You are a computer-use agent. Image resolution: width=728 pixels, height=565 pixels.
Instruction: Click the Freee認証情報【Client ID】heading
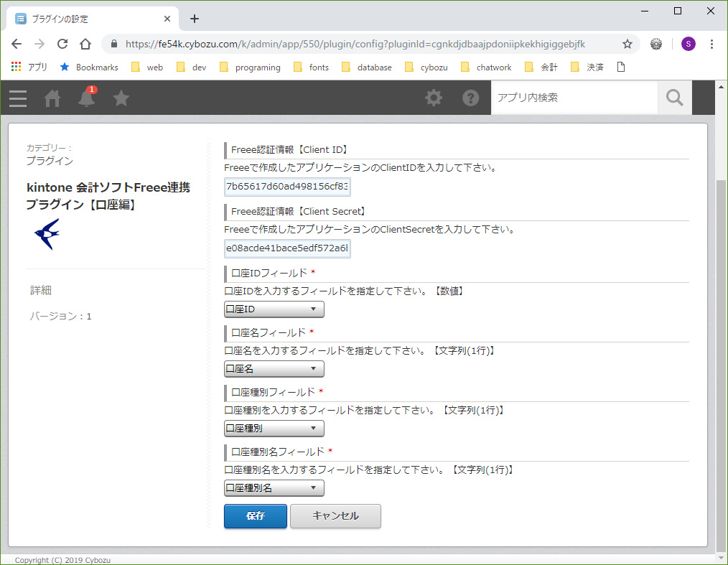coord(291,149)
